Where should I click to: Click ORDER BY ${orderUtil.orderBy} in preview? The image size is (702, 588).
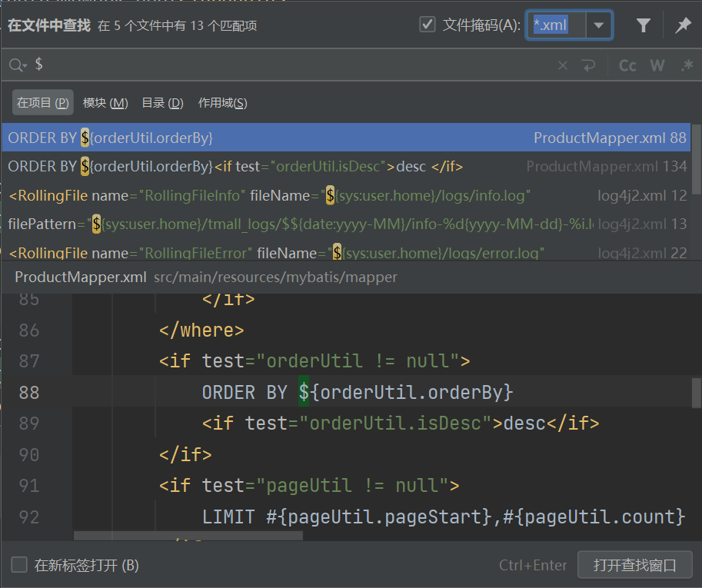[x=358, y=393]
